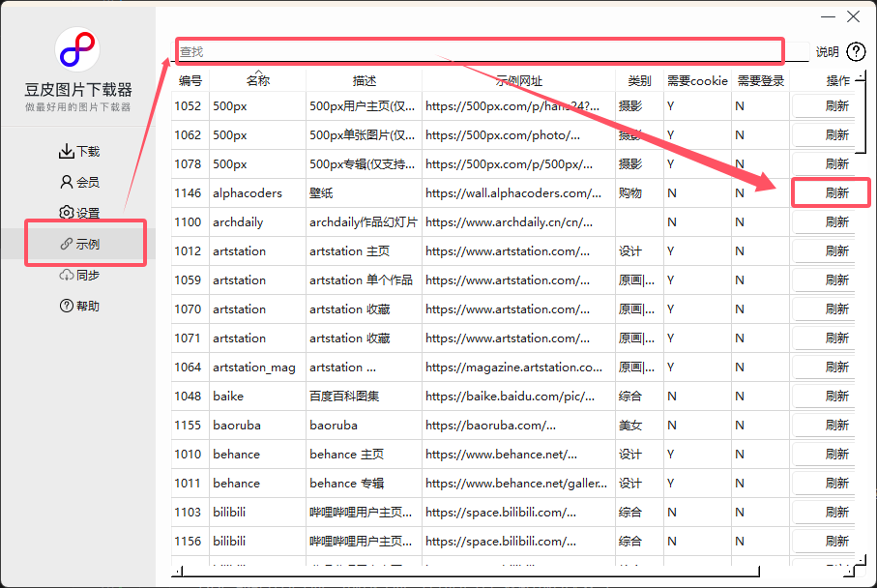
Task: Select the 500px单张图片 description cell
Action: (365, 135)
